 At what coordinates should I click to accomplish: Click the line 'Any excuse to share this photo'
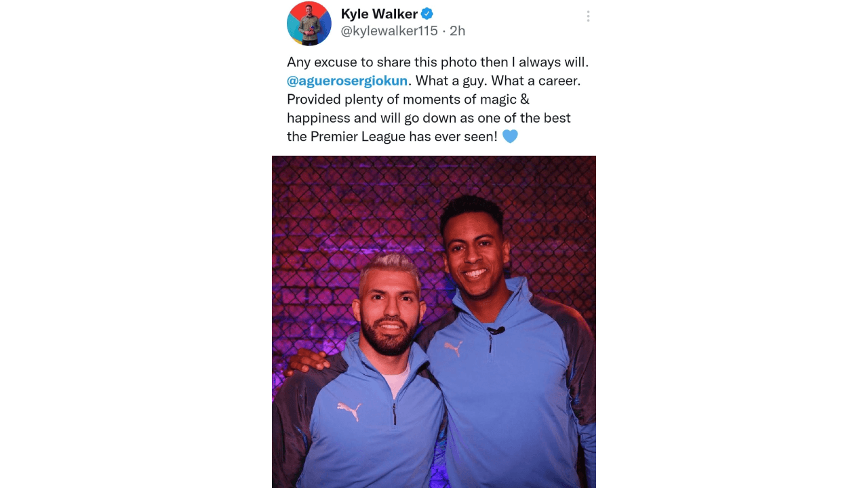click(x=382, y=62)
